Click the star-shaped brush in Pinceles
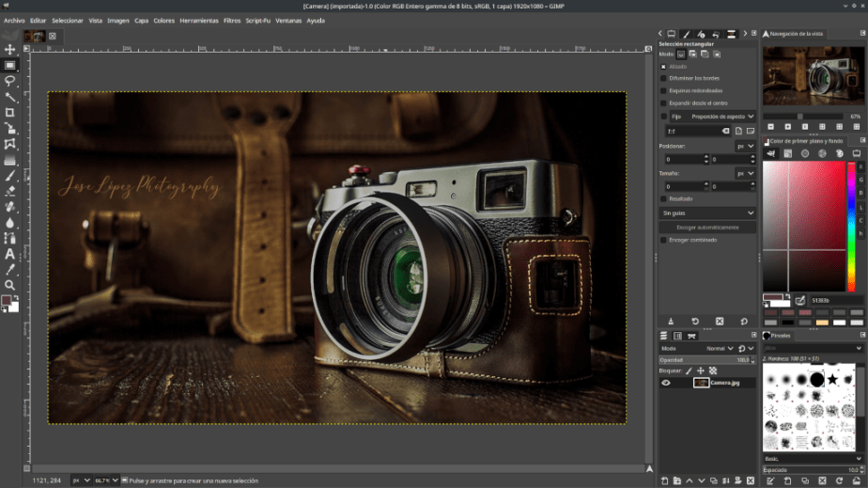The width and height of the screenshot is (868, 488). 832,379
